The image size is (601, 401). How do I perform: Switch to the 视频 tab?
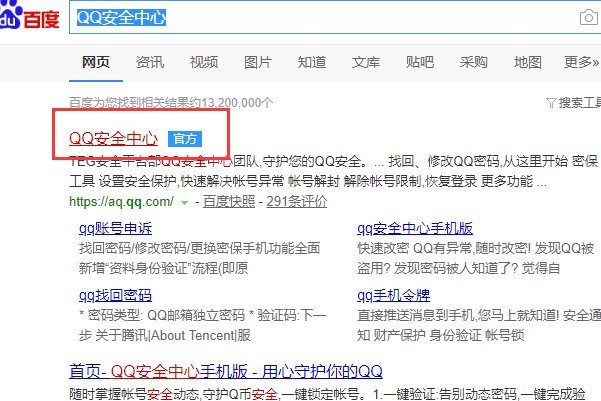204,62
